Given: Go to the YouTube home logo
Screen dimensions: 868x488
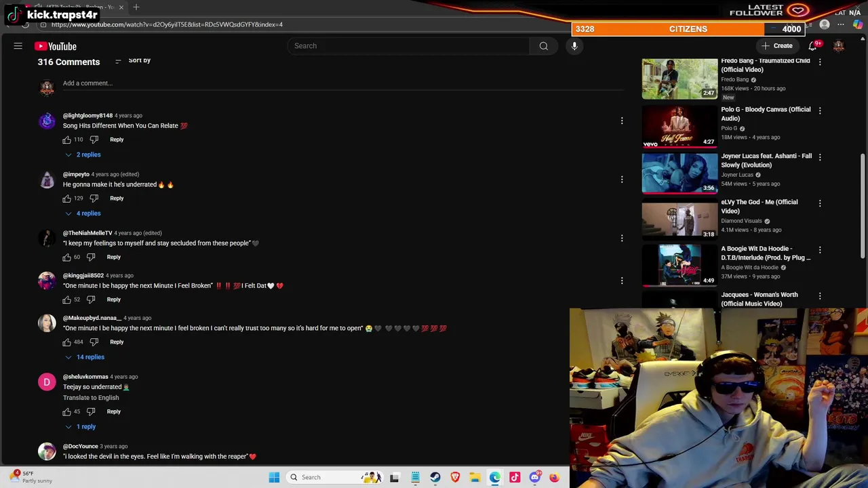Looking at the screenshot, I should coord(56,46).
